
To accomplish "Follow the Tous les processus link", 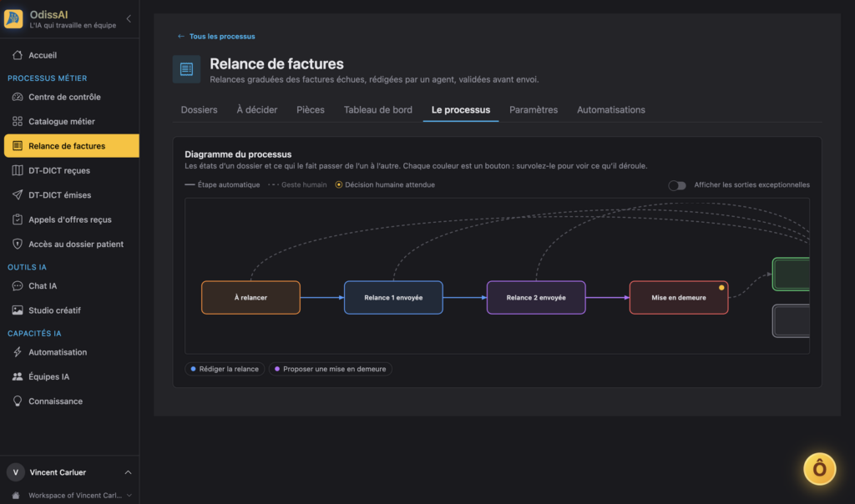I will point(222,37).
